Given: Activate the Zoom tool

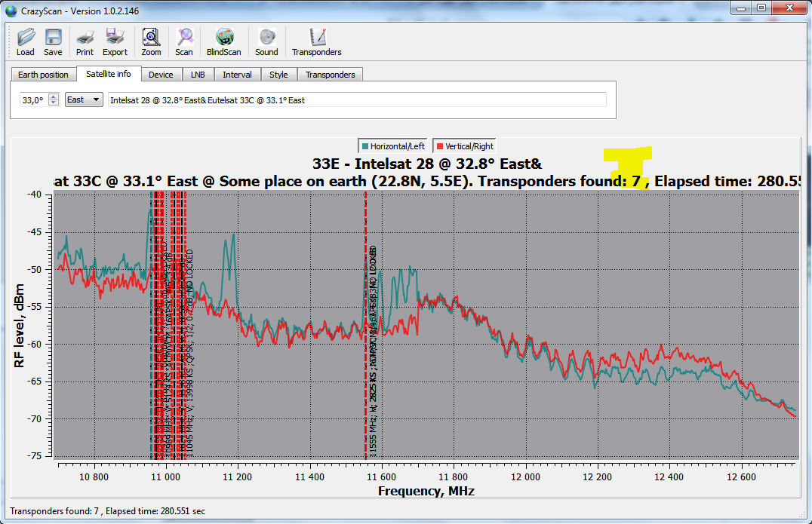Looking at the screenshot, I should click(151, 37).
